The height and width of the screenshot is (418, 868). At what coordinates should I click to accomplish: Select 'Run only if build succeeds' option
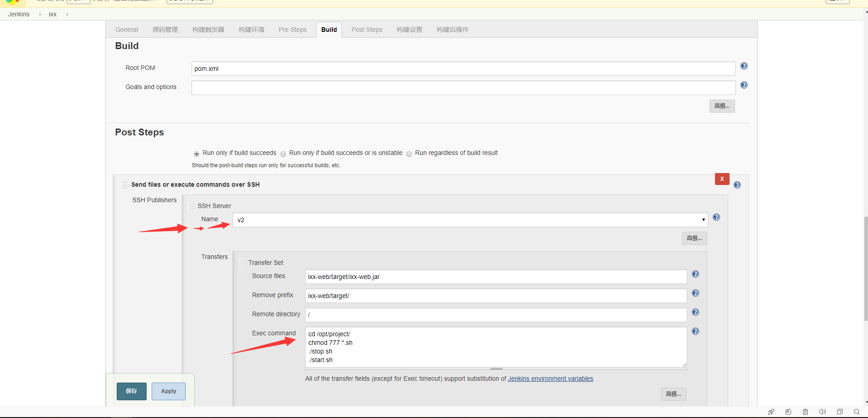click(197, 154)
